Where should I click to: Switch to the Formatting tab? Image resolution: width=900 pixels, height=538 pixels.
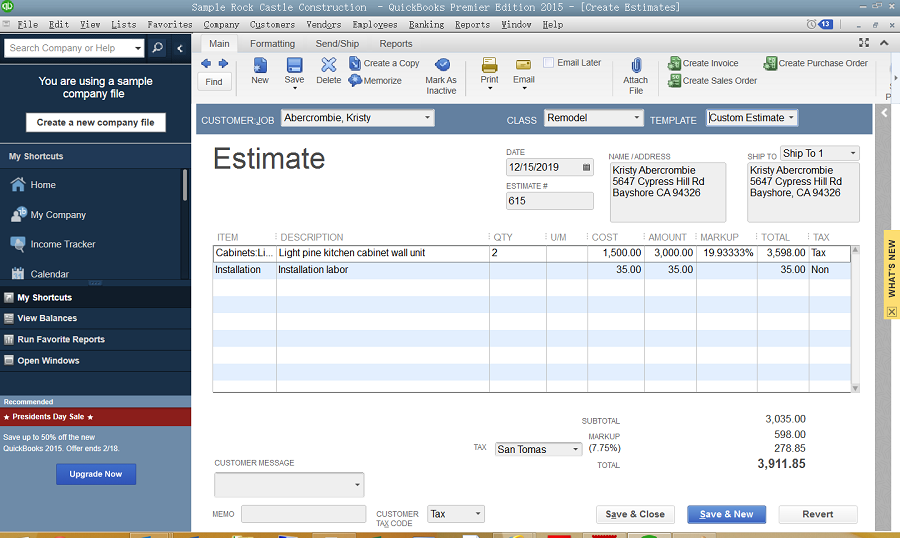[273, 44]
